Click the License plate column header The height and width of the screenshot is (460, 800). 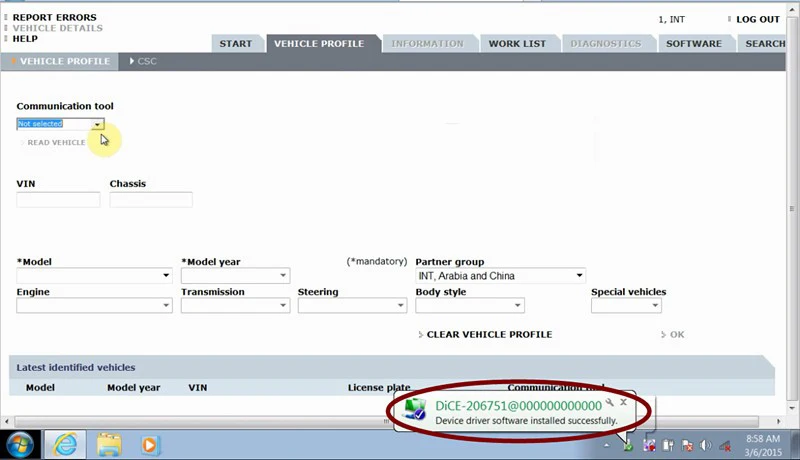click(379, 388)
